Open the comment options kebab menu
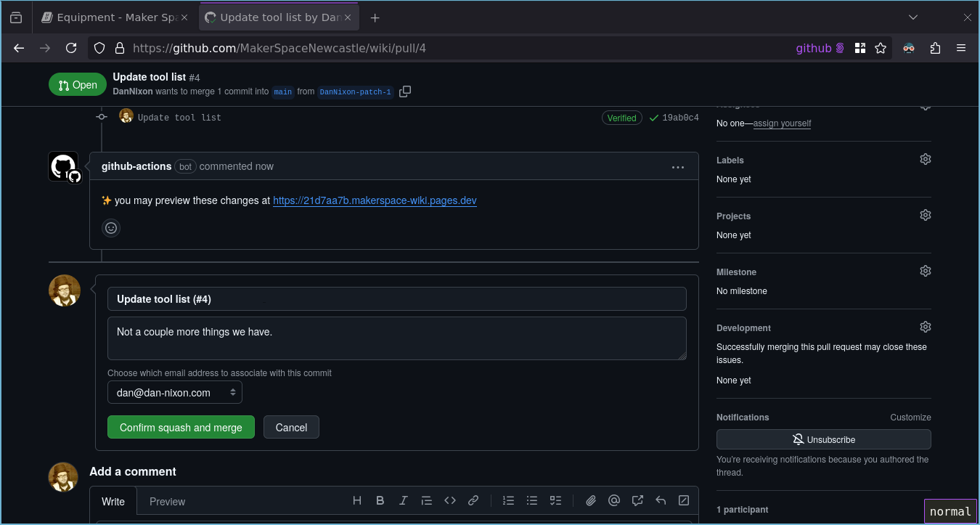 (x=677, y=166)
